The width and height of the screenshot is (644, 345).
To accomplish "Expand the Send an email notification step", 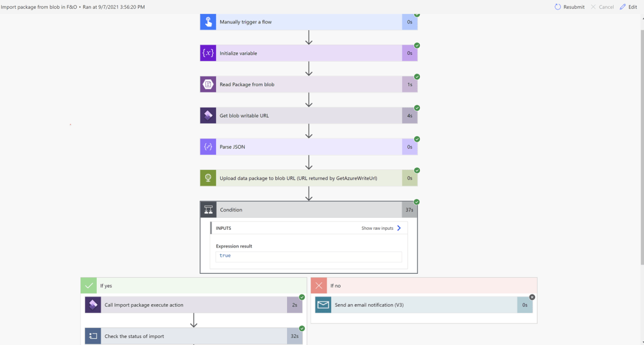I will [x=422, y=305].
